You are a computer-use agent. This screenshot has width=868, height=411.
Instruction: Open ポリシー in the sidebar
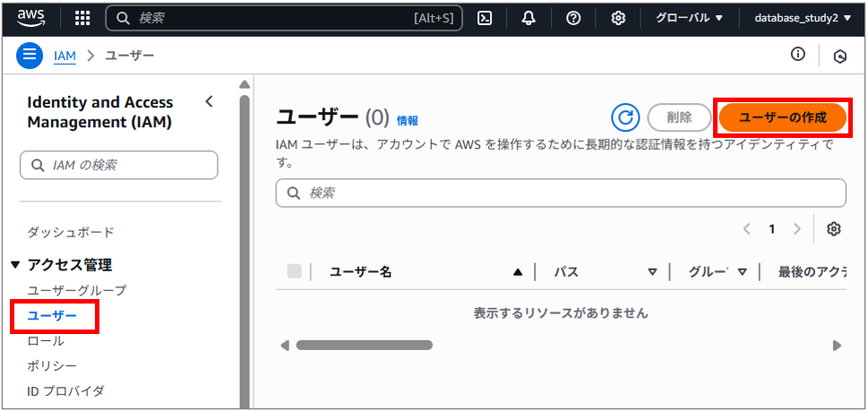[x=52, y=365]
